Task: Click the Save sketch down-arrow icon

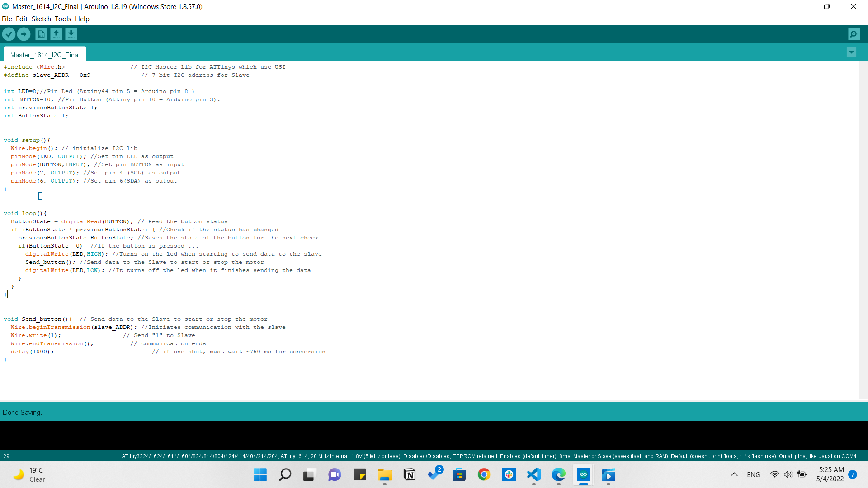Action: point(71,34)
